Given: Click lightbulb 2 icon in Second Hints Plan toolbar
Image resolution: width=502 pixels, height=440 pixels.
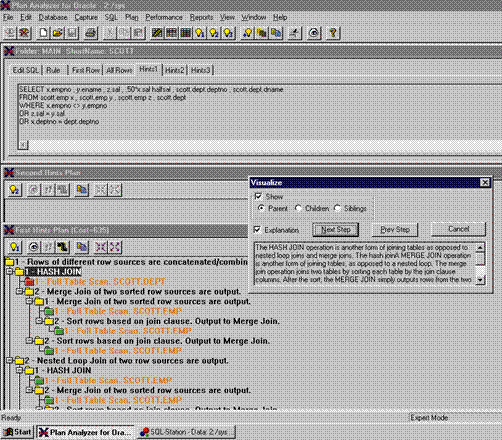Looking at the screenshot, I should tap(14, 190).
